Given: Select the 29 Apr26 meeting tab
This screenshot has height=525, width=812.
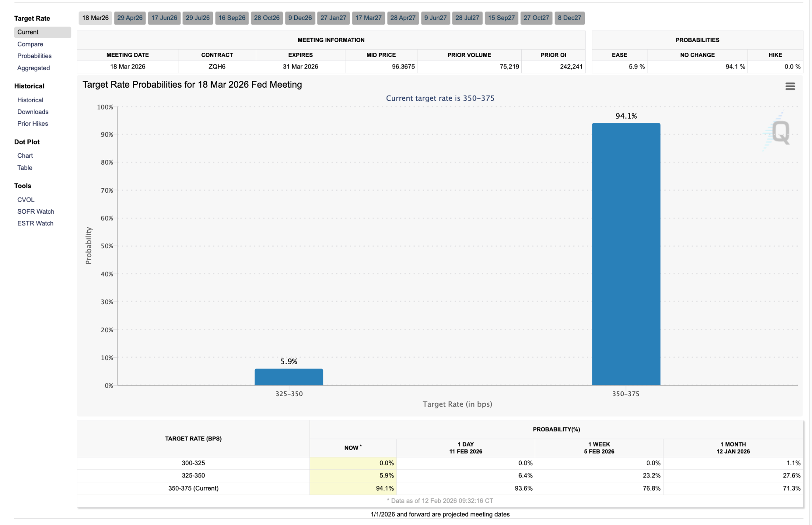Looking at the screenshot, I should (129, 17).
